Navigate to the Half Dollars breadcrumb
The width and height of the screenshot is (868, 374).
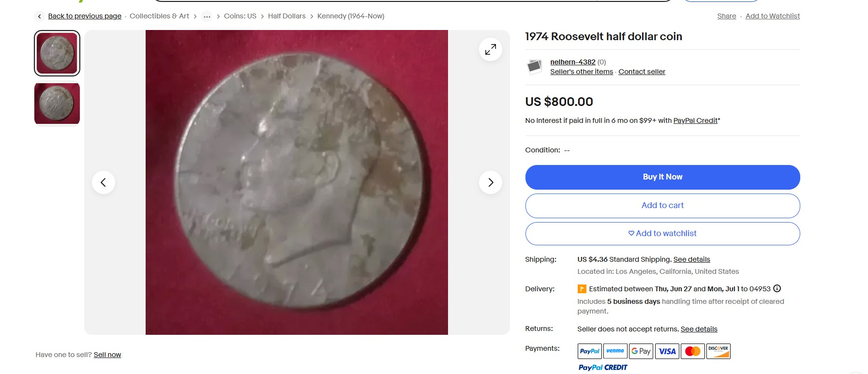click(x=286, y=16)
